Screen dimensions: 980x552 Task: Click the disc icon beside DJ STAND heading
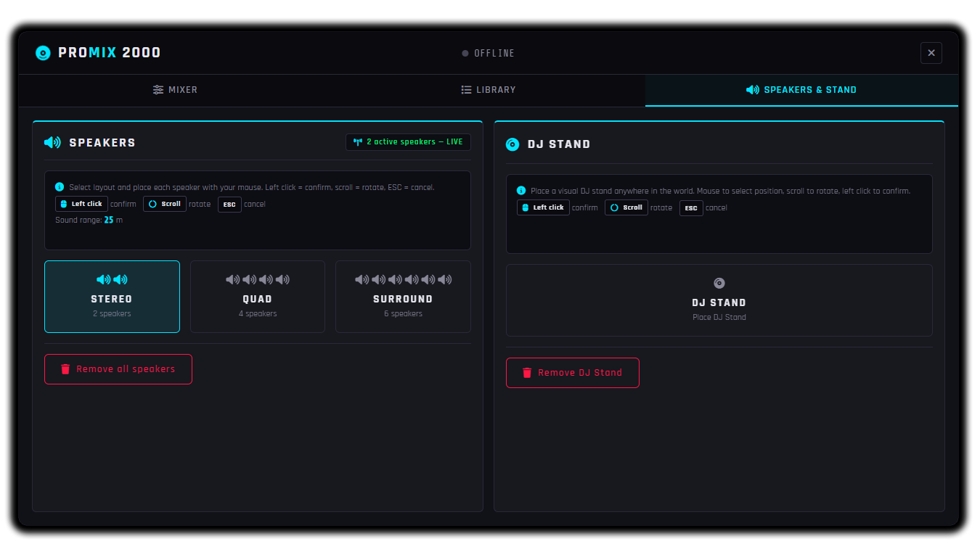pyautogui.click(x=513, y=144)
